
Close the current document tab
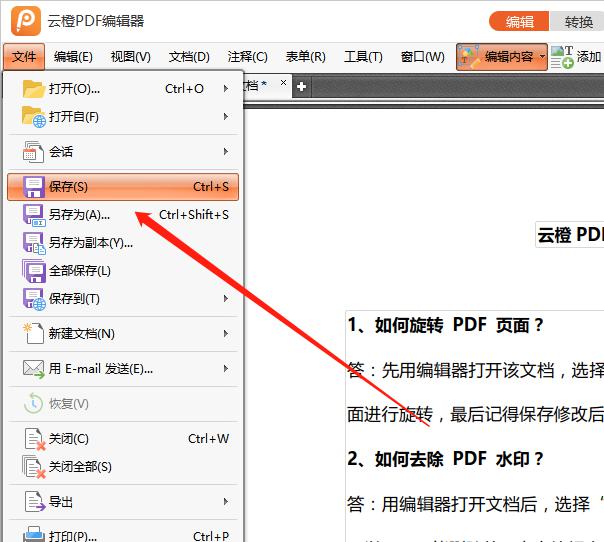[x=284, y=82]
